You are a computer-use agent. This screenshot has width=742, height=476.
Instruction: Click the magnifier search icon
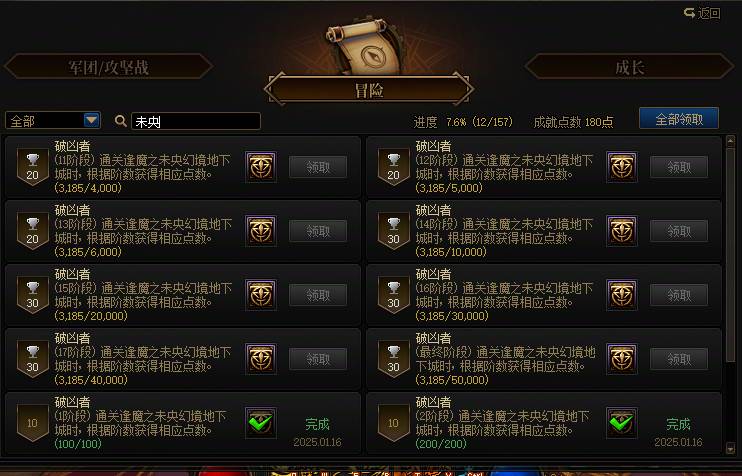coord(121,121)
